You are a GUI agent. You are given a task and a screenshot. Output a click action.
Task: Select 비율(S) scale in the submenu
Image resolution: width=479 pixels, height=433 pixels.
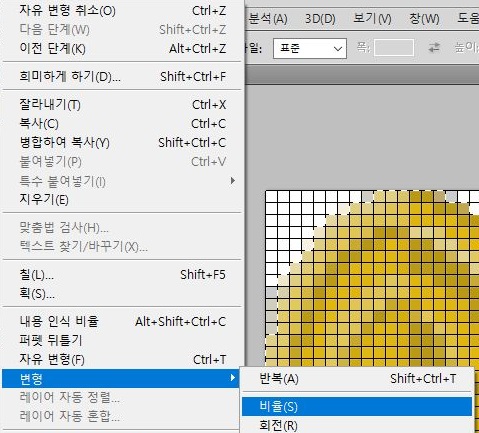[357, 406]
